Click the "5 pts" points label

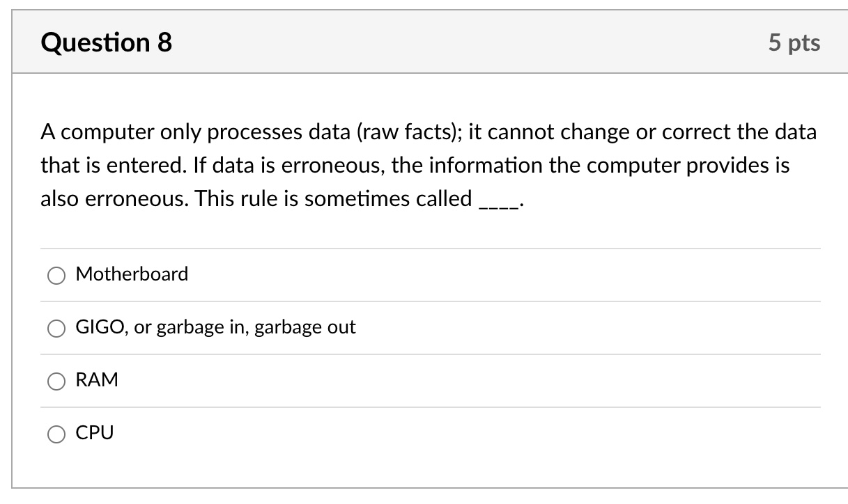pos(794,43)
